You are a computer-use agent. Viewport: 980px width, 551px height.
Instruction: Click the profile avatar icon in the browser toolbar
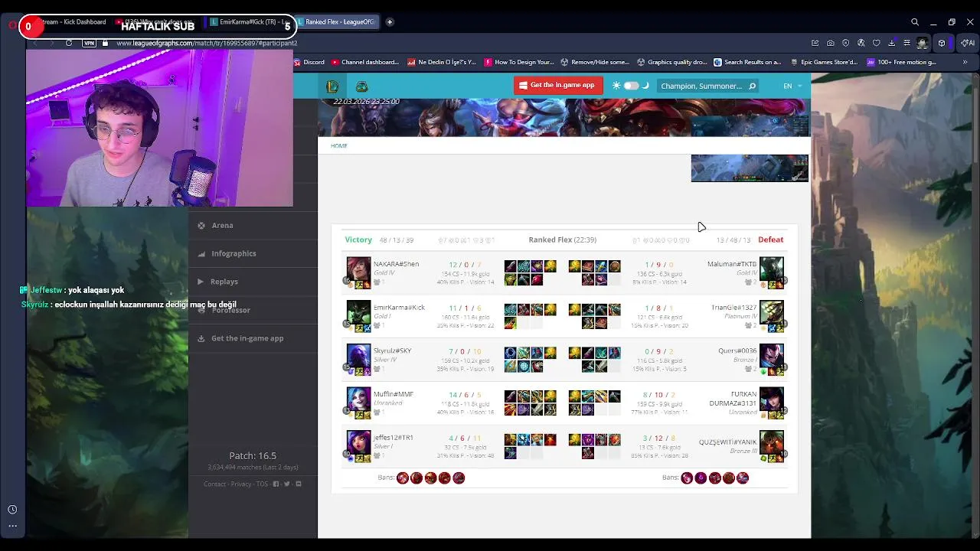[923, 43]
